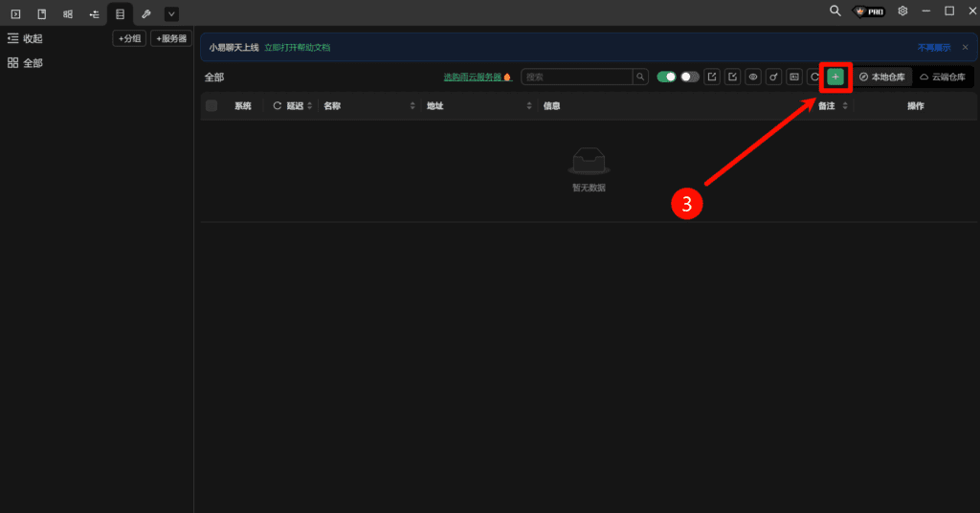Click the 系统 column header
The height and width of the screenshot is (513, 980).
243,106
